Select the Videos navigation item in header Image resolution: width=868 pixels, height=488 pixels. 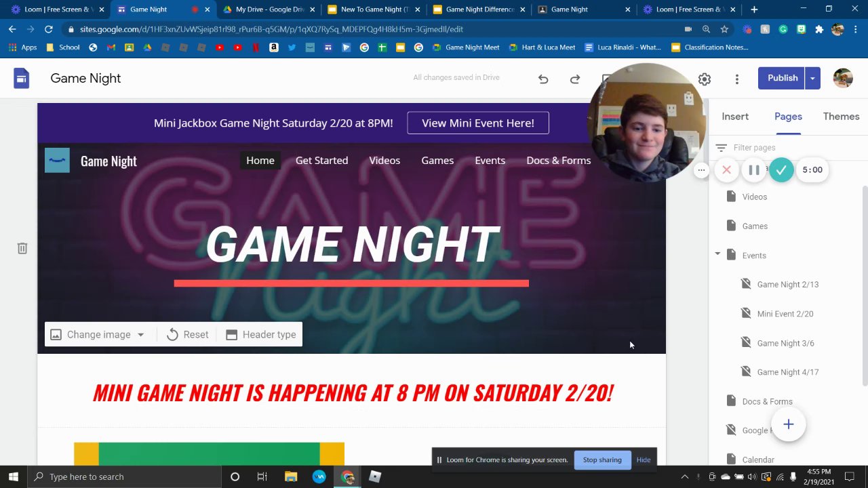[x=384, y=160]
